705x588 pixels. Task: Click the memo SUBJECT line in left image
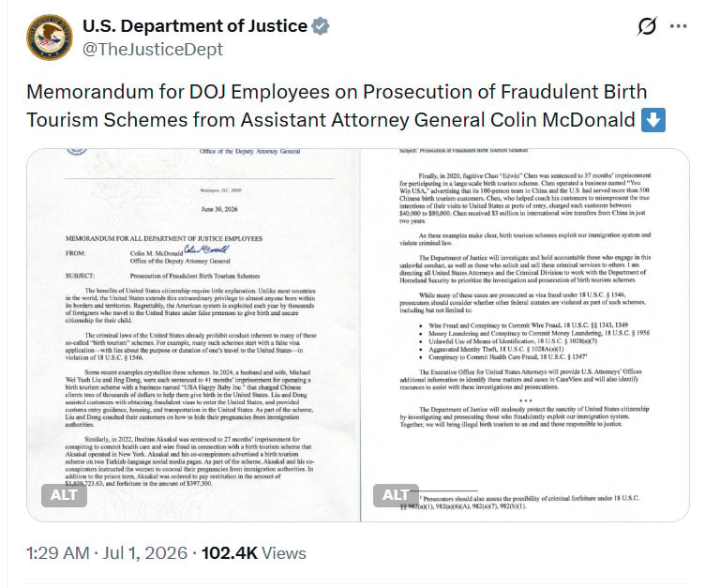[x=163, y=276]
